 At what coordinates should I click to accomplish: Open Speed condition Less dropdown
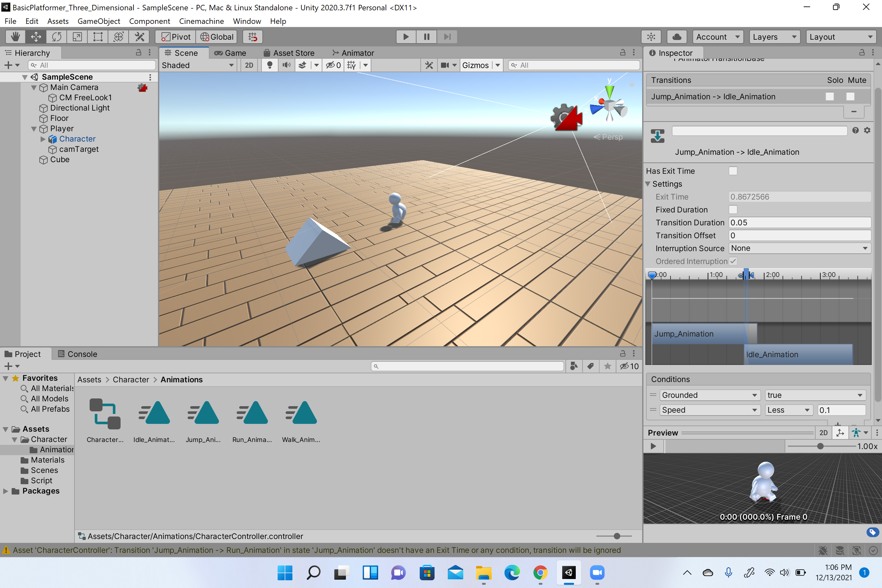click(x=789, y=410)
